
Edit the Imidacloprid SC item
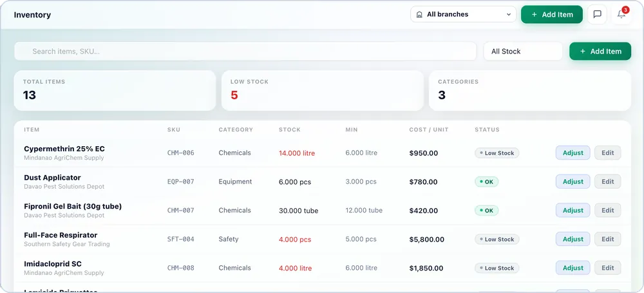point(608,268)
